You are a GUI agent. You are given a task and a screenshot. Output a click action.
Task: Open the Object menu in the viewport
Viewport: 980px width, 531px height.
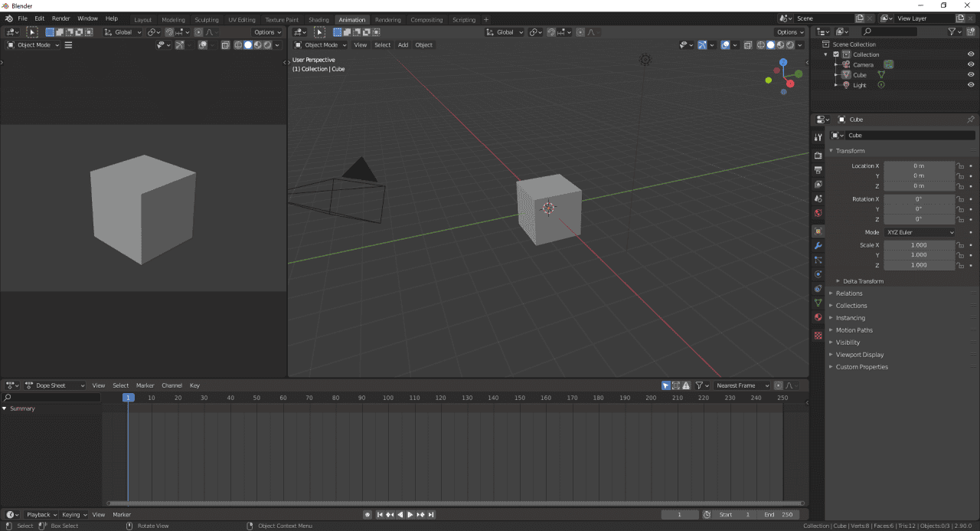(423, 44)
